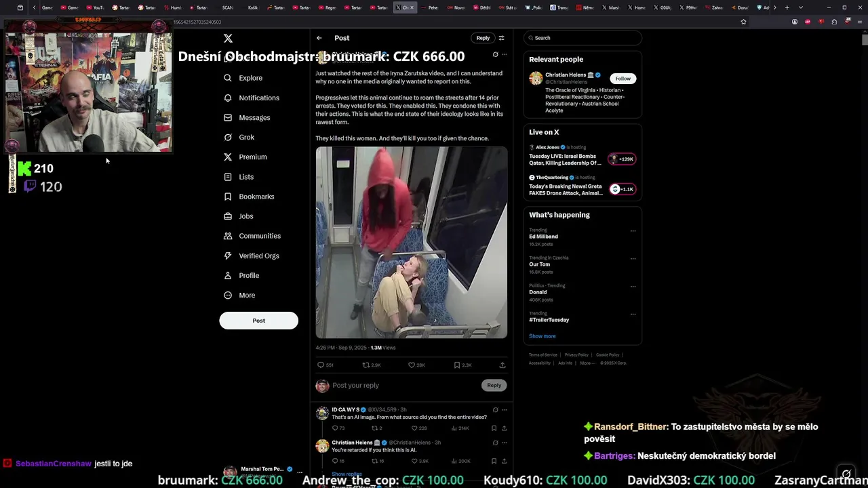Like Christian Helens reply 3.9K
868x488 pixels.
420,461
